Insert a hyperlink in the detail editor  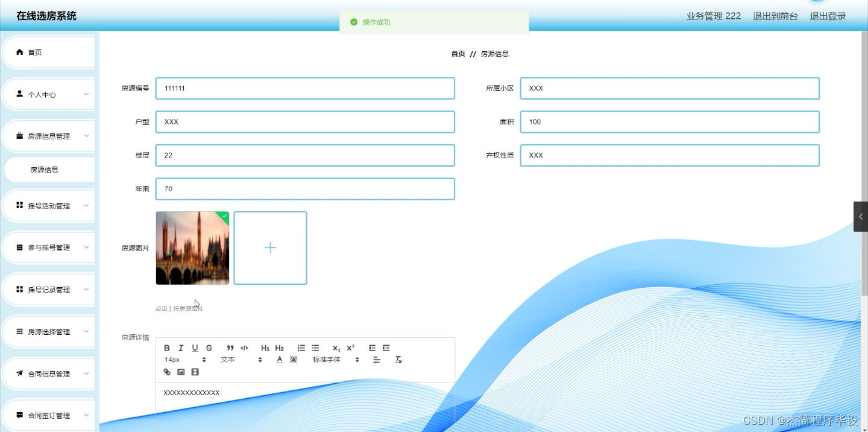[x=167, y=372]
